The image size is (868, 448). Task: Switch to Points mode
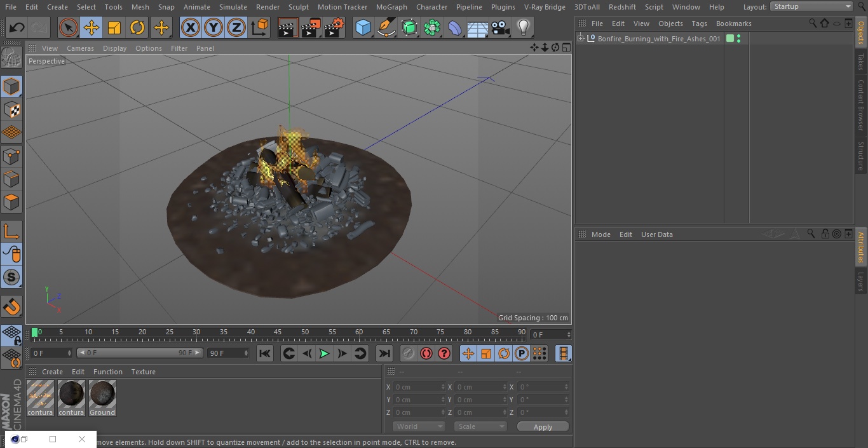[x=11, y=156]
